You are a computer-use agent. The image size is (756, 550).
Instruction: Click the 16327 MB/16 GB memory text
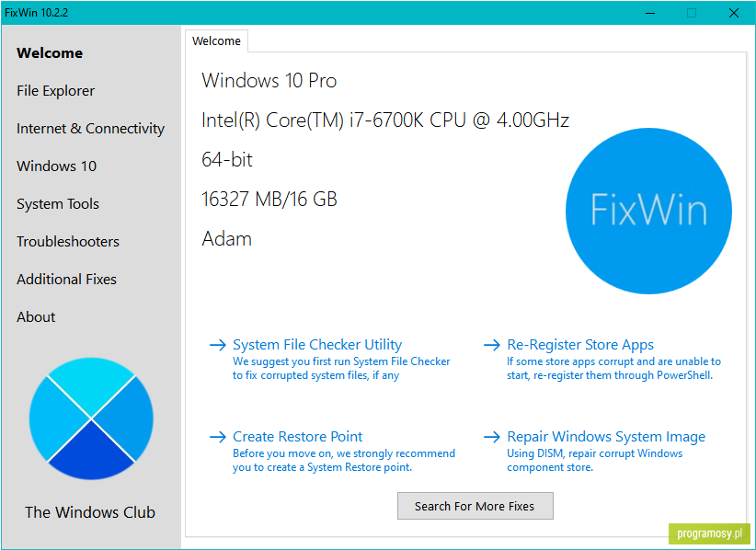point(269,199)
